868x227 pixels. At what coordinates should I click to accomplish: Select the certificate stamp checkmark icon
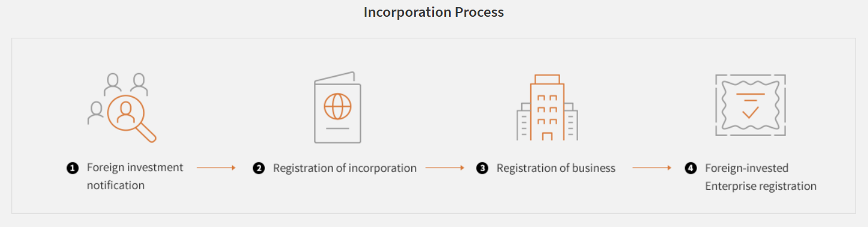750,105
